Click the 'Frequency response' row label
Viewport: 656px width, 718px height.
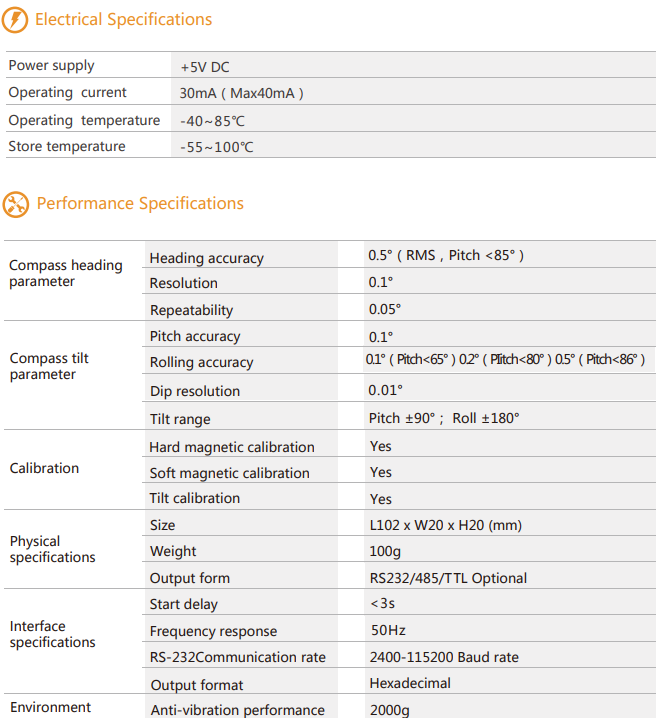pyautogui.click(x=213, y=631)
